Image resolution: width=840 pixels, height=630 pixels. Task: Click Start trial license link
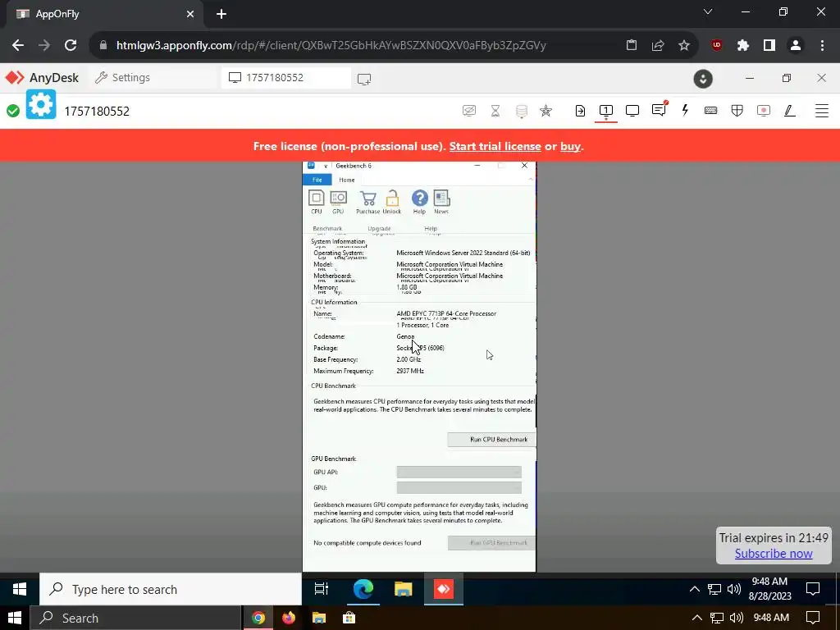point(495,146)
